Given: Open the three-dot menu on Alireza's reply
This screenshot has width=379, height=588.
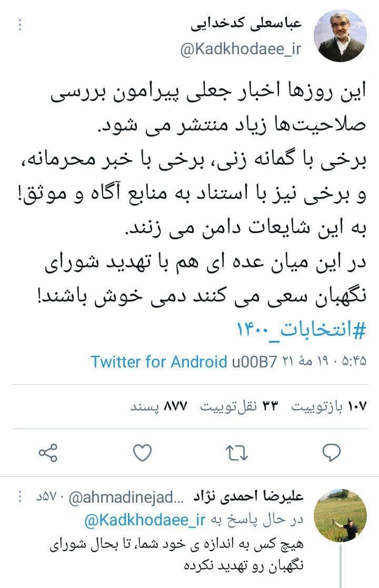Looking at the screenshot, I should pyautogui.click(x=20, y=496).
